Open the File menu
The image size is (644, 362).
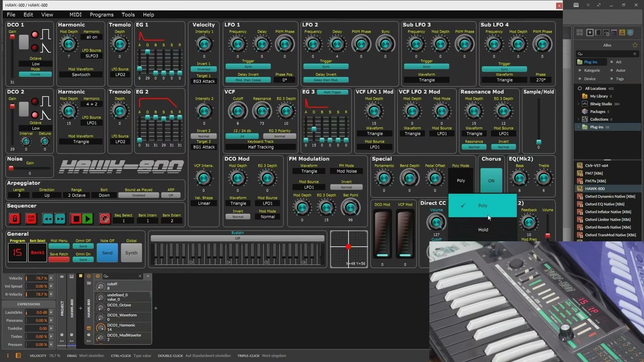[11, 15]
